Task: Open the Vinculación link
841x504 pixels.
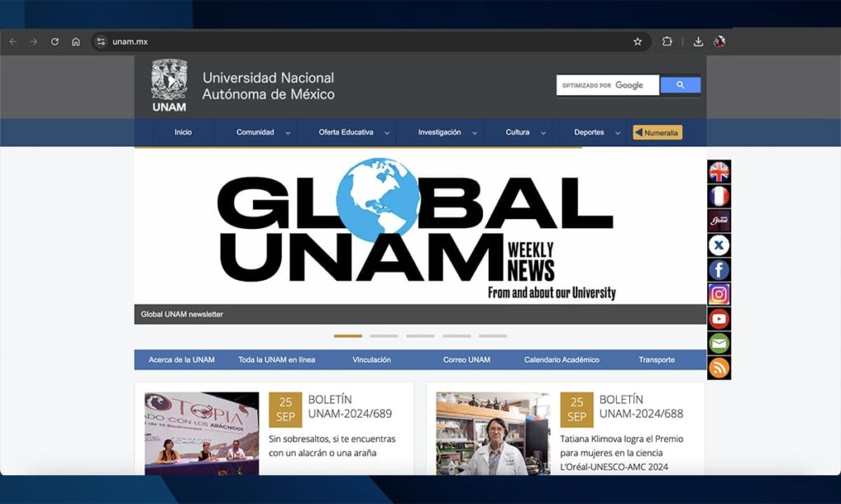Action: [x=372, y=360]
